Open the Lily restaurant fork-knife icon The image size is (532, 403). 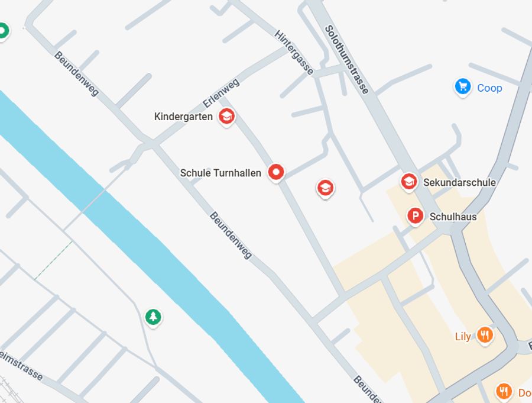point(485,336)
